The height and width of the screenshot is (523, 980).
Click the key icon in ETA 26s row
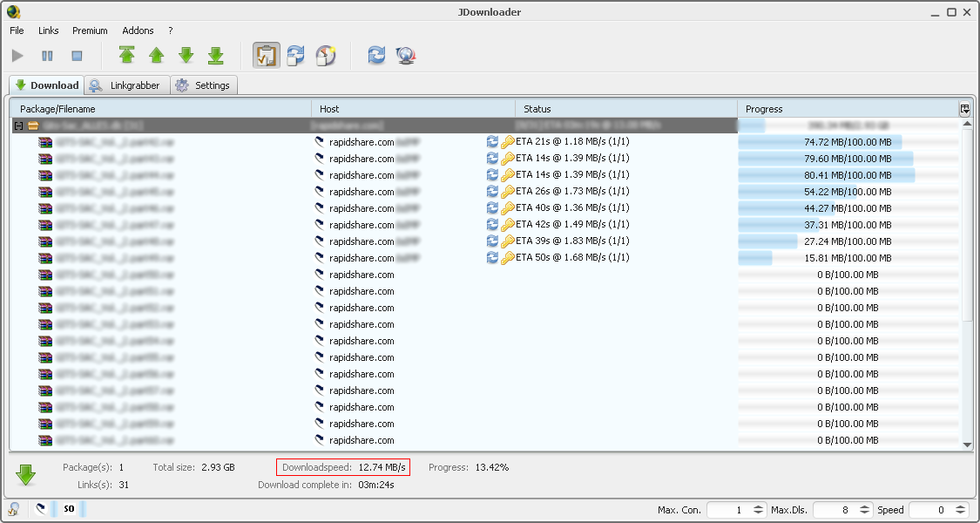coord(508,192)
